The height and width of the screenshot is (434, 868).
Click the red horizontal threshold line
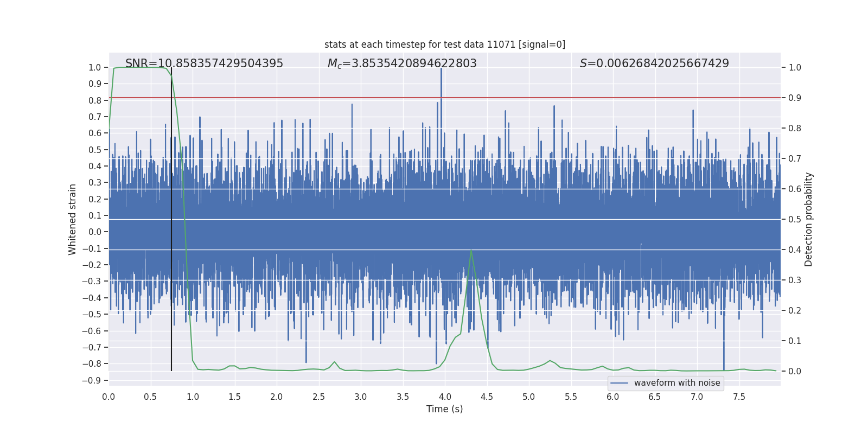click(x=542, y=98)
